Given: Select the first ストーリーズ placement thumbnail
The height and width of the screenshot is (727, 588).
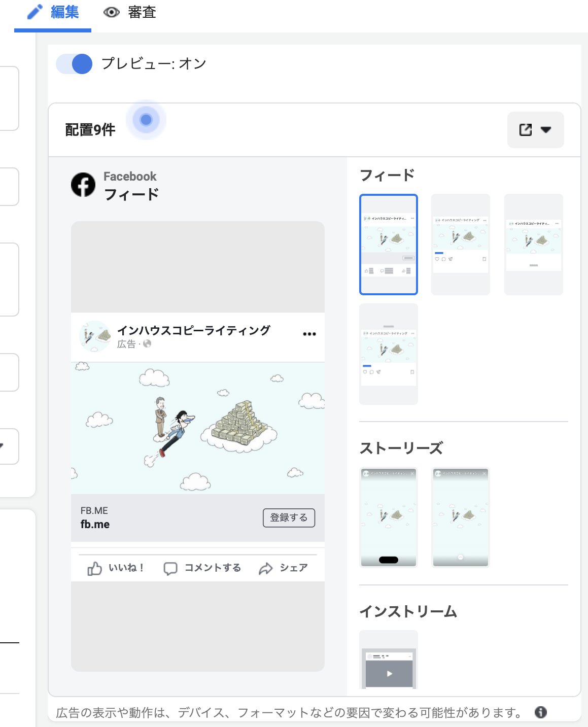Looking at the screenshot, I should pos(389,517).
